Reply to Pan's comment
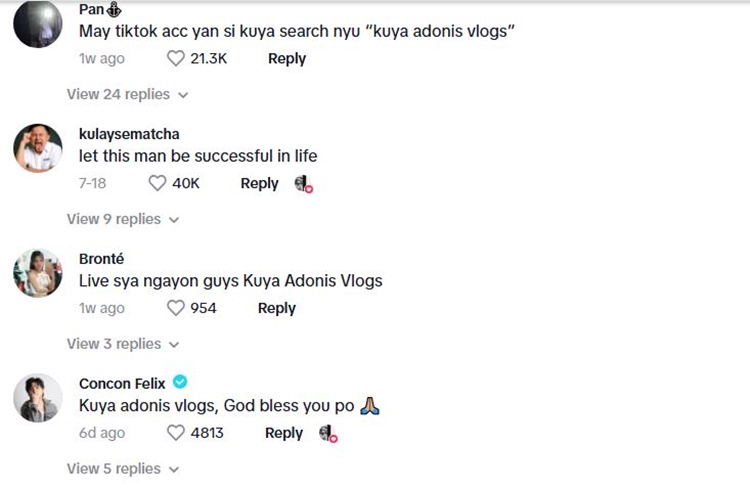The width and height of the screenshot is (750, 488). click(x=287, y=59)
